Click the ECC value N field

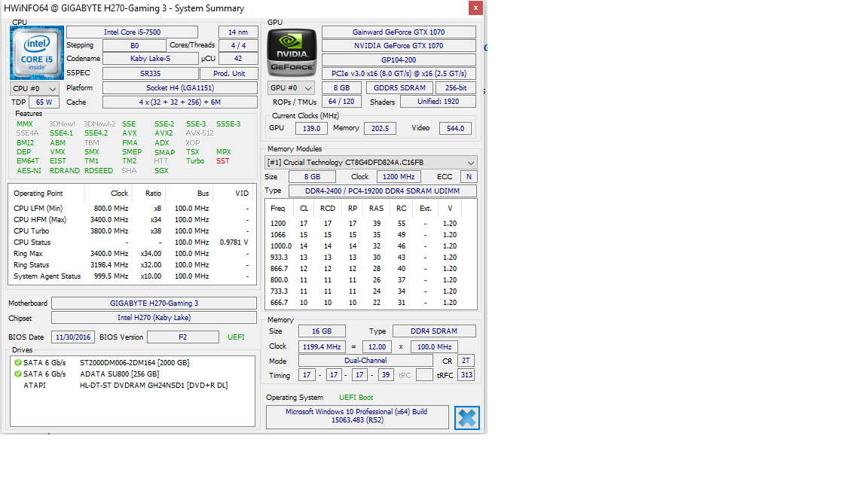click(x=469, y=176)
